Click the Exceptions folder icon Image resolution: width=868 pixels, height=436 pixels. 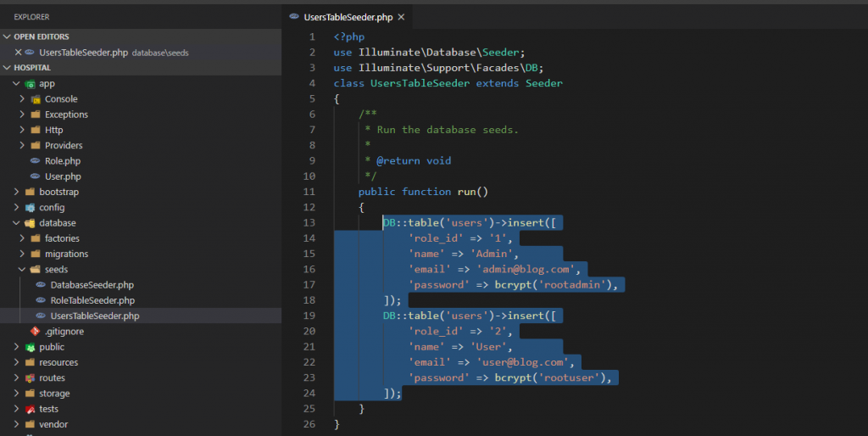click(36, 115)
